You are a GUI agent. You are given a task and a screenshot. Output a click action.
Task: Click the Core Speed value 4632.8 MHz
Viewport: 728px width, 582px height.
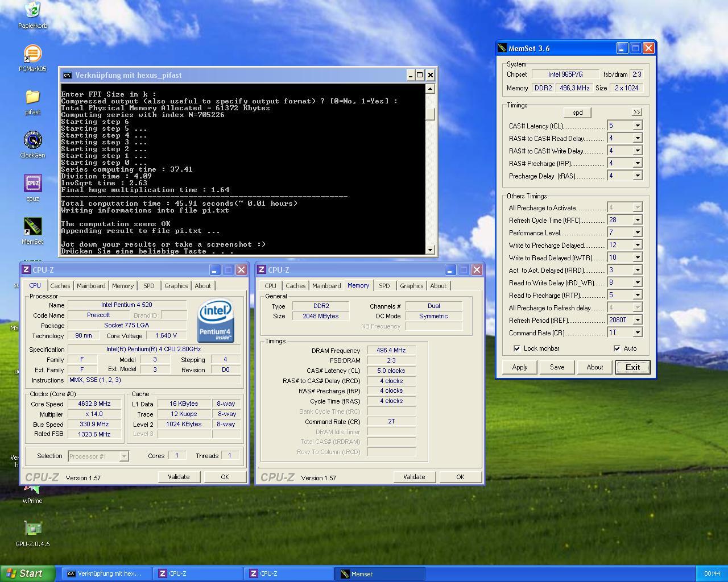pyautogui.click(x=94, y=404)
